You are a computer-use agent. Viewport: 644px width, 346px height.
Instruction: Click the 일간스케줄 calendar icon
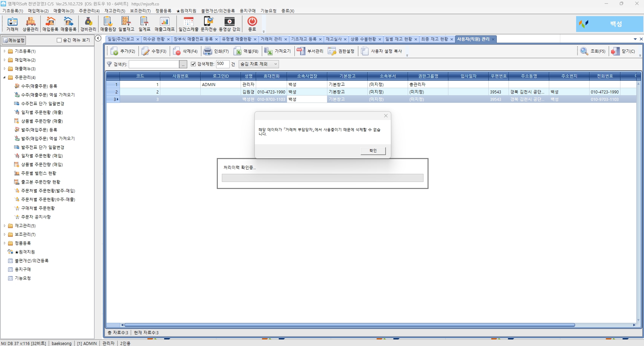[188, 24]
